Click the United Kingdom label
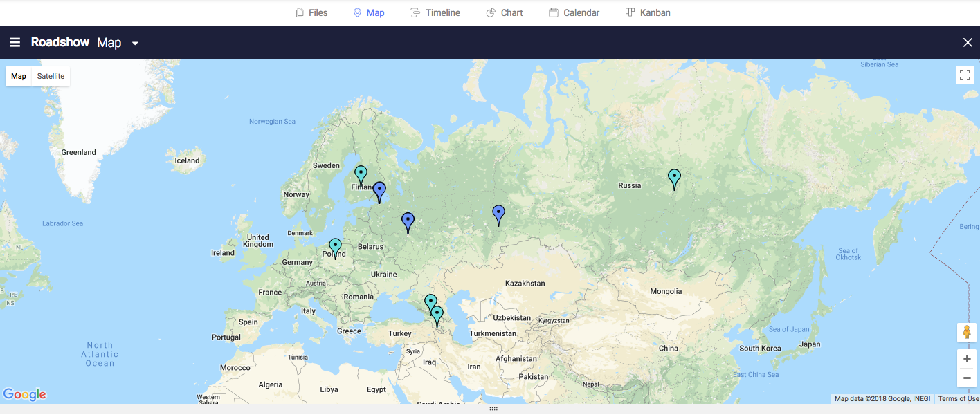 (x=258, y=241)
